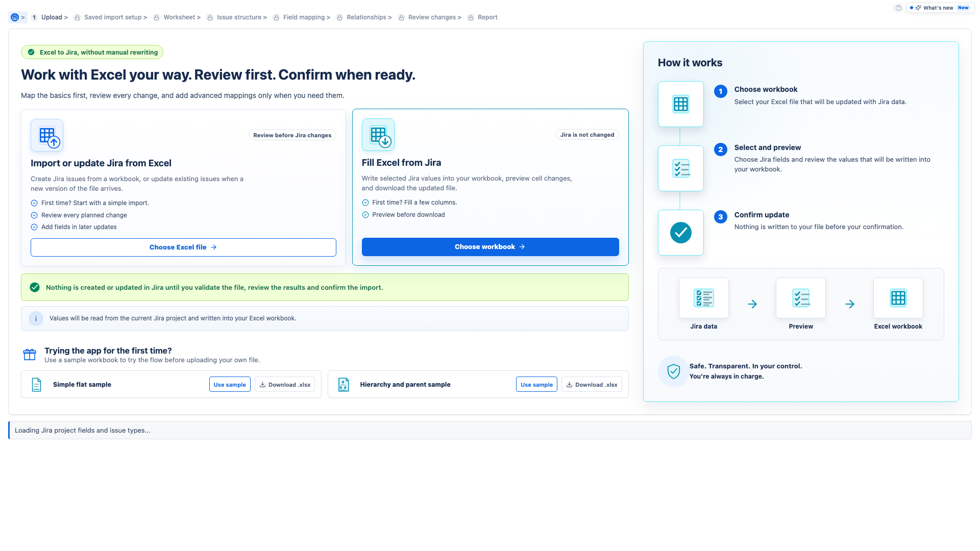Use the Hierarchy and parent sample
This screenshot has width=980, height=551.
click(x=536, y=385)
